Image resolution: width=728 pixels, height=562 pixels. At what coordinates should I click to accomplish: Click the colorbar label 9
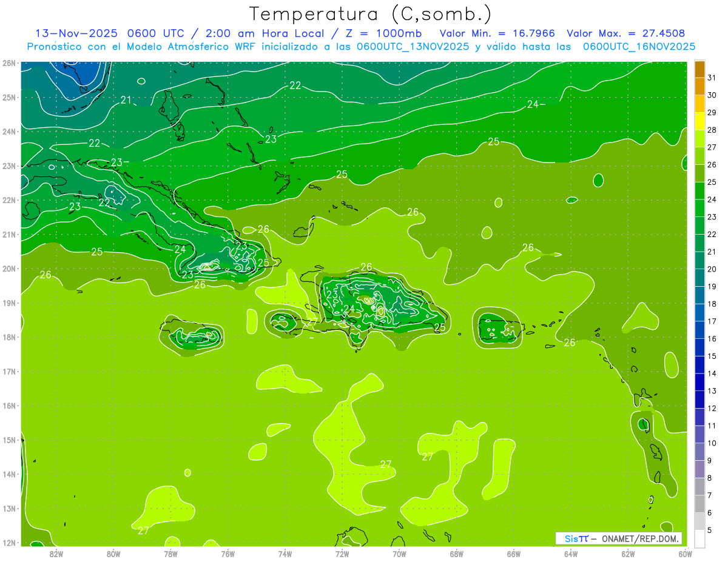710,461
